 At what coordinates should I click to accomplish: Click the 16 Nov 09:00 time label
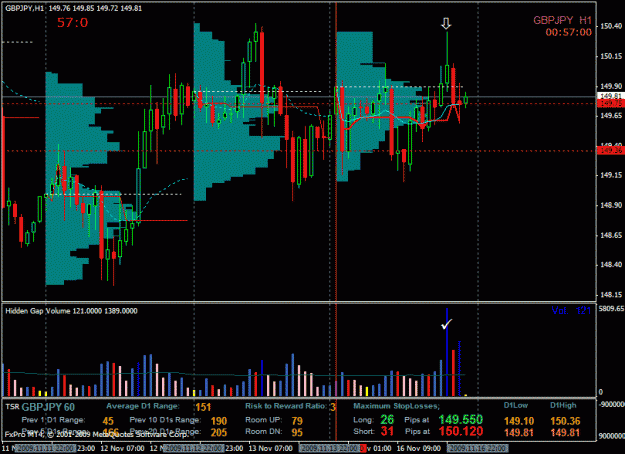(419, 448)
